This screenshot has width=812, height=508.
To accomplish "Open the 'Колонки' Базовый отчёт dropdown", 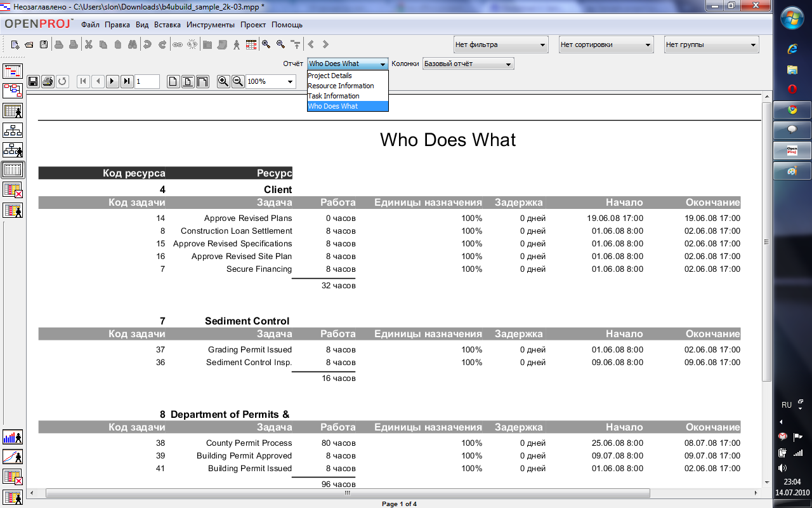I will pos(468,63).
